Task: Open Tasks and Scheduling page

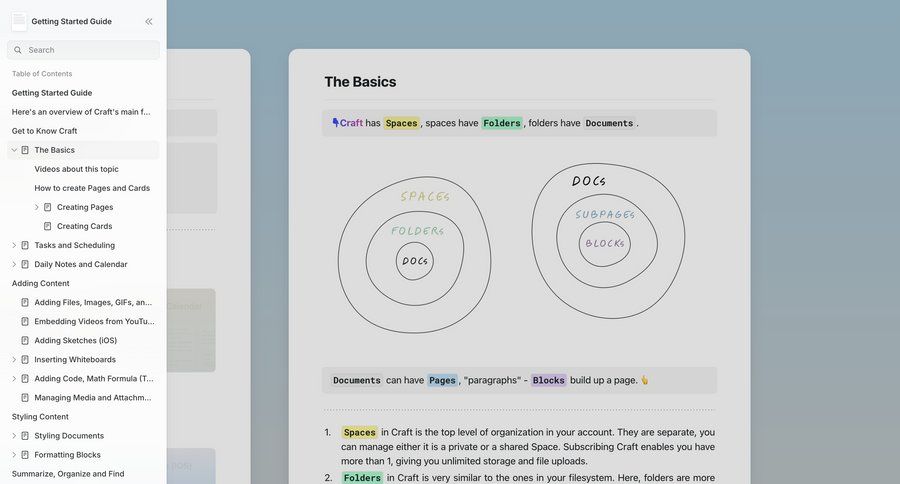Action: pos(75,245)
